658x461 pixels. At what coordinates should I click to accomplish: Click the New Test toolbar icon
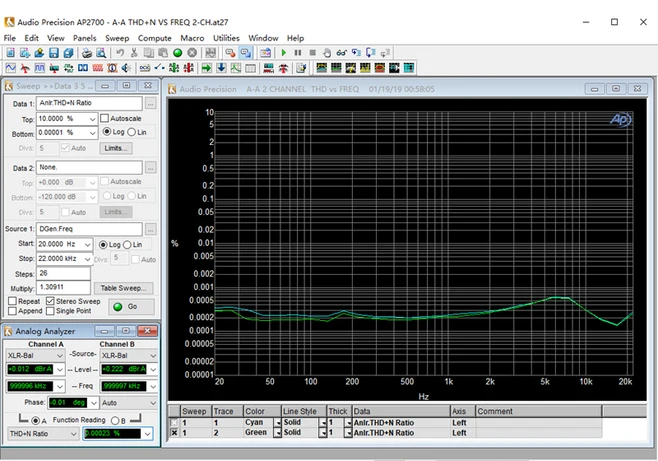[x=10, y=52]
